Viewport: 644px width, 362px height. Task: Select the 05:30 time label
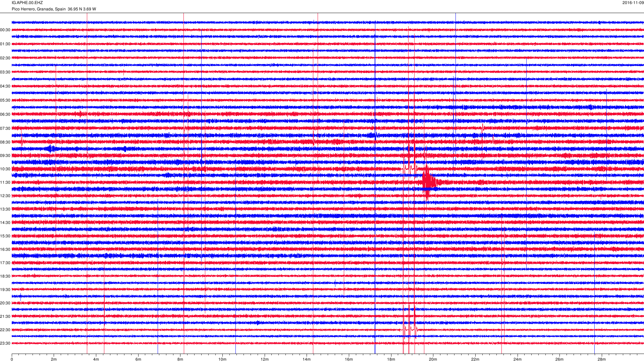(x=5, y=100)
